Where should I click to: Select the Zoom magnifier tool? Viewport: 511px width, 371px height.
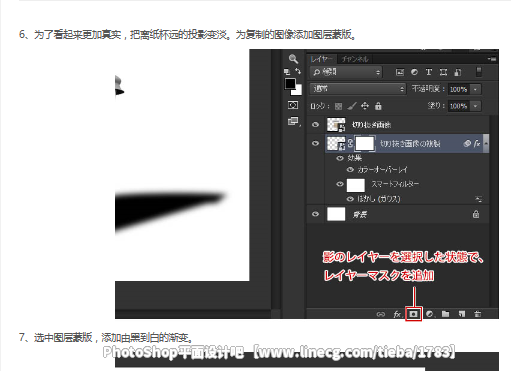point(293,59)
